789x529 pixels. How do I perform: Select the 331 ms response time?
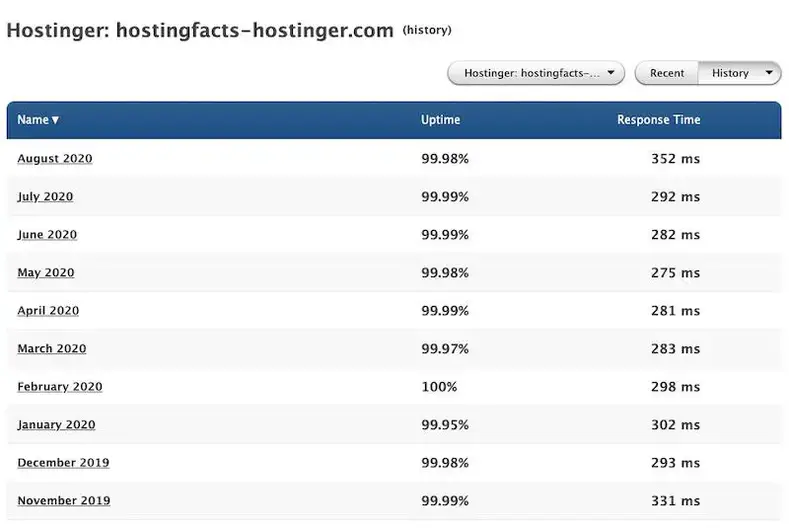click(x=675, y=500)
